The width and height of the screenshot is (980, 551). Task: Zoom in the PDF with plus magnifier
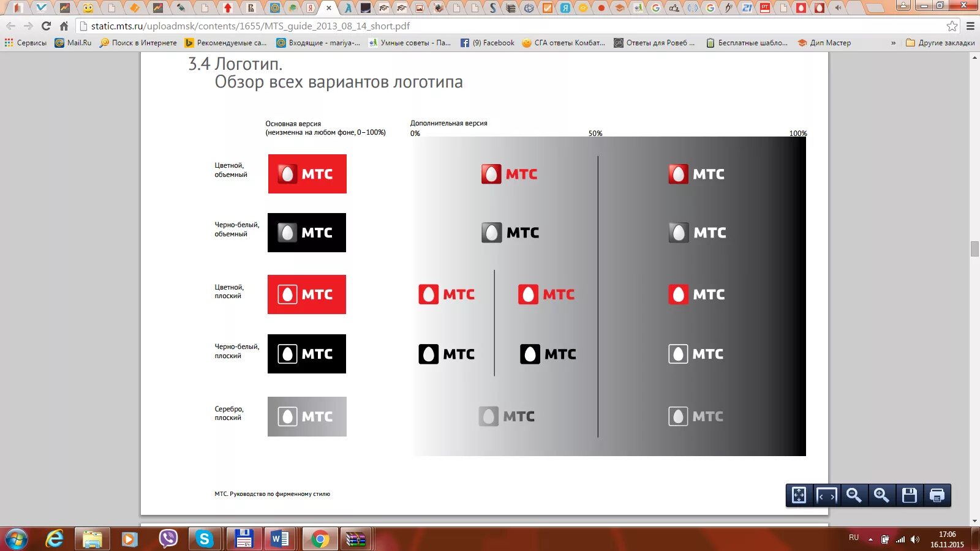pyautogui.click(x=881, y=495)
